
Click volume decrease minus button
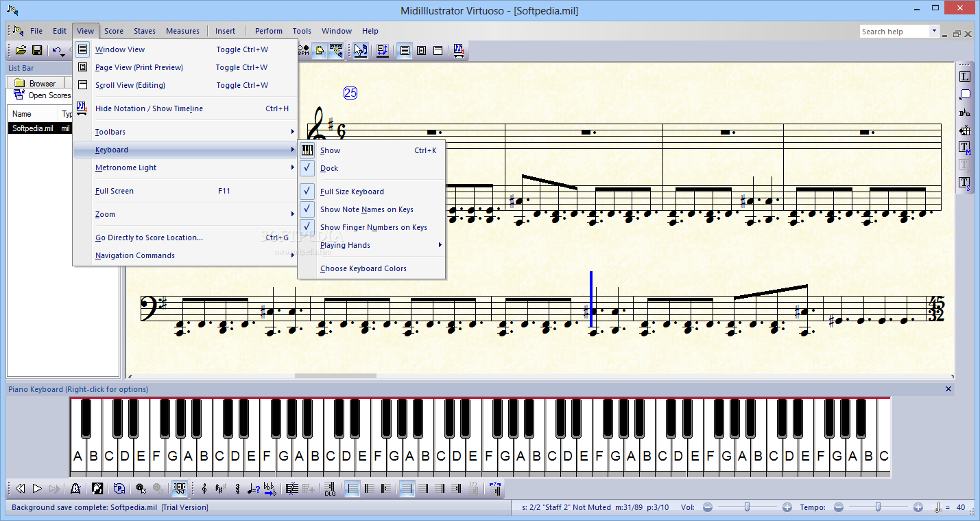click(x=708, y=507)
